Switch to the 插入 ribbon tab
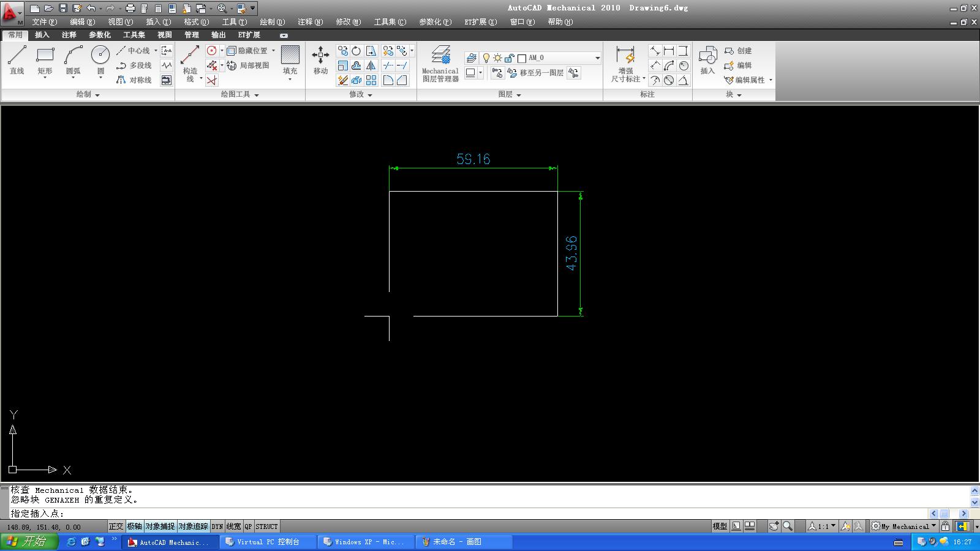The image size is (980, 551). [x=42, y=36]
